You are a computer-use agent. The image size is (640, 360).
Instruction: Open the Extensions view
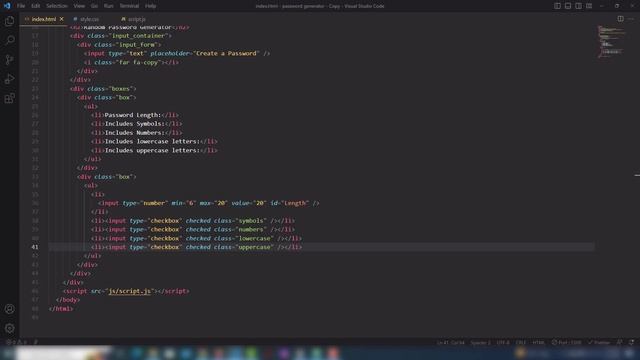click(x=9, y=98)
